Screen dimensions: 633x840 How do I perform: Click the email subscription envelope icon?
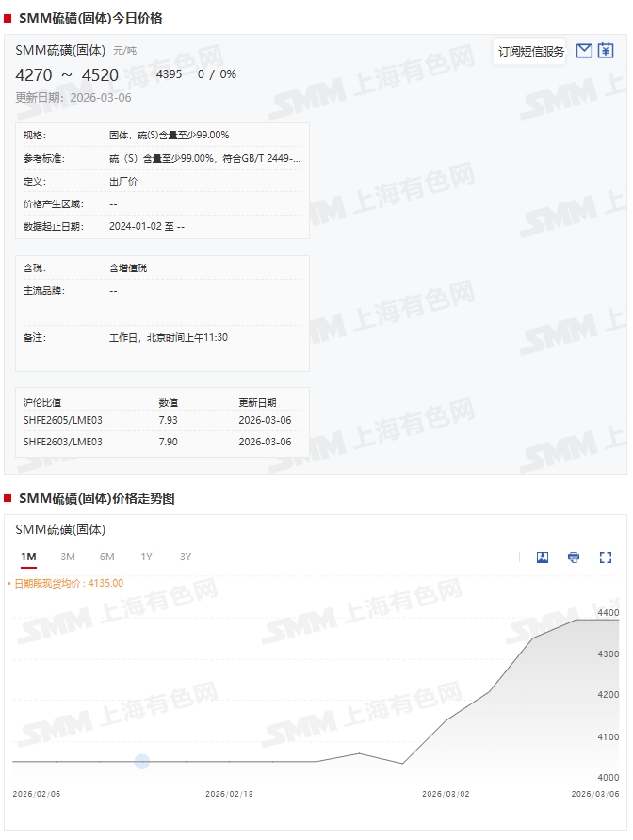[x=584, y=51]
